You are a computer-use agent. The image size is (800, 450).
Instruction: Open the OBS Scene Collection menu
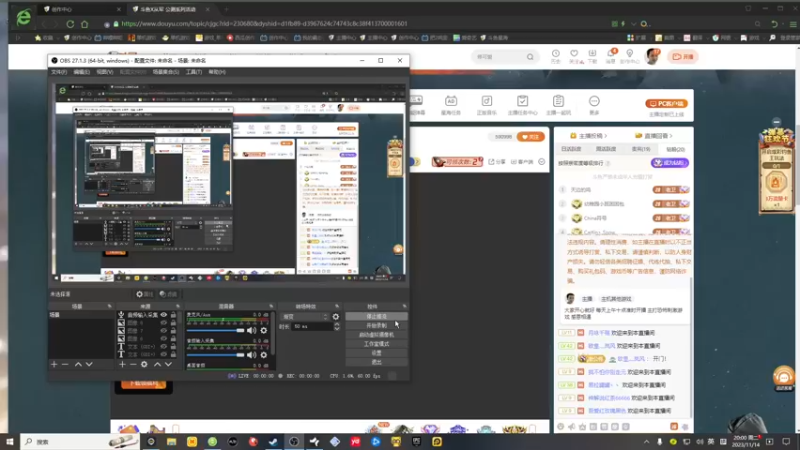point(165,72)
